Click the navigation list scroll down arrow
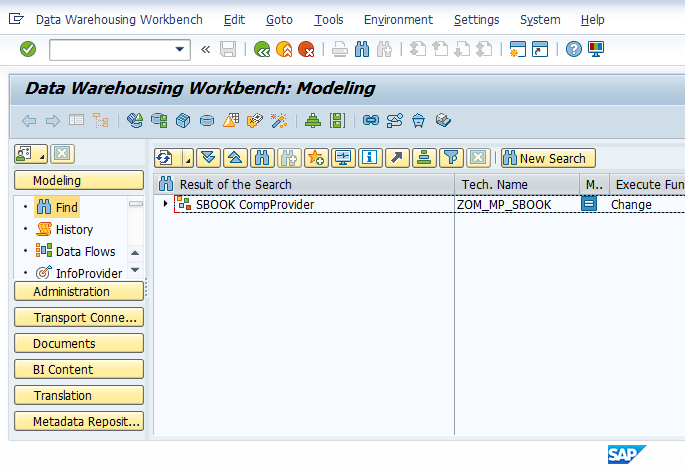The image size is (685, 466). 135,270
